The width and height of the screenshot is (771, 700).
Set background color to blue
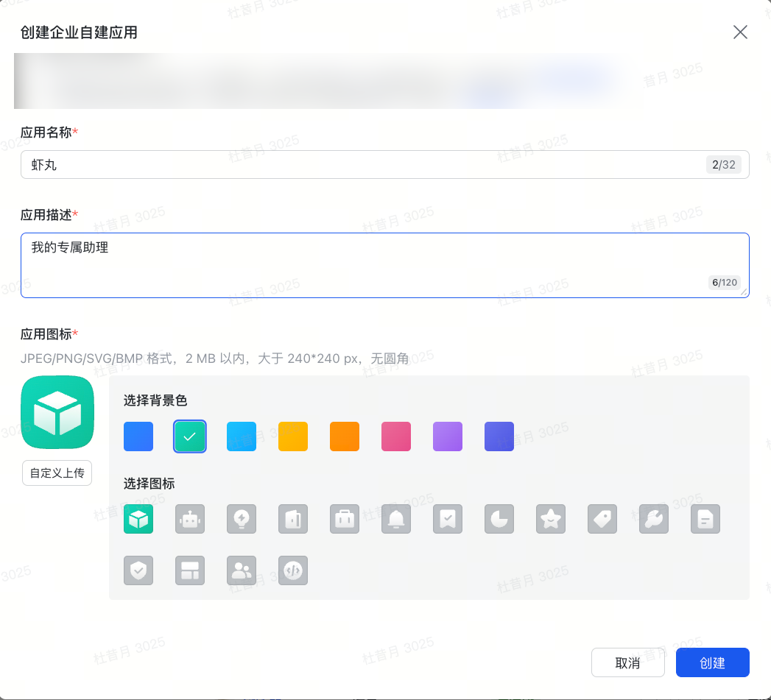[138, 436]
